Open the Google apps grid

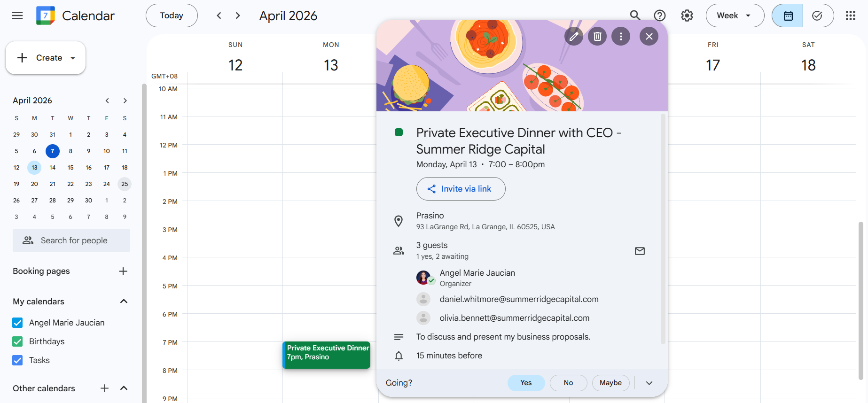point(850,15)
